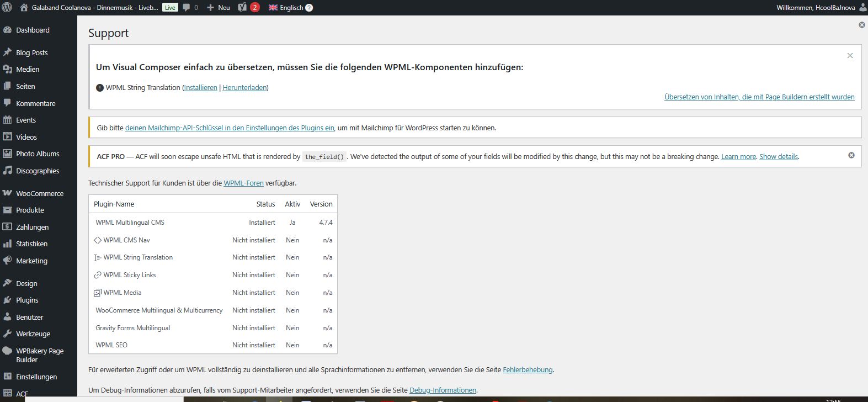Click the Benutzer user icon

coord(7,317)
